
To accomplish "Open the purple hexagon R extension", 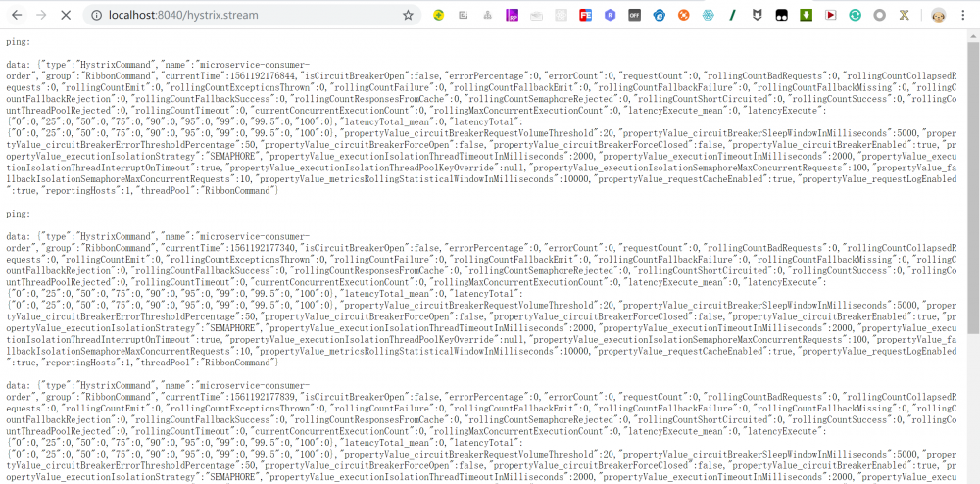I will pos(610,15).
